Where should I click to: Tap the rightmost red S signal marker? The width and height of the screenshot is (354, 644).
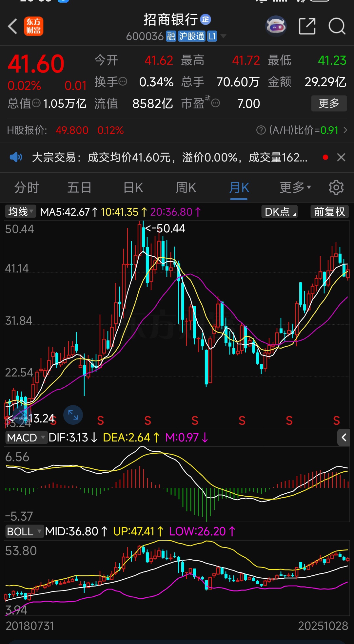point(336,420)
